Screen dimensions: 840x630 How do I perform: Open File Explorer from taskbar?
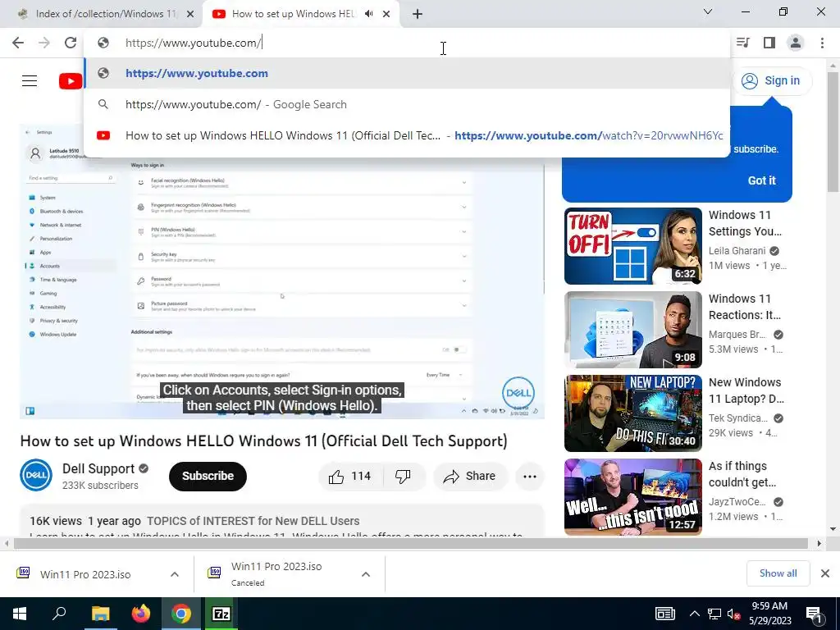click(x=100, y=614)
